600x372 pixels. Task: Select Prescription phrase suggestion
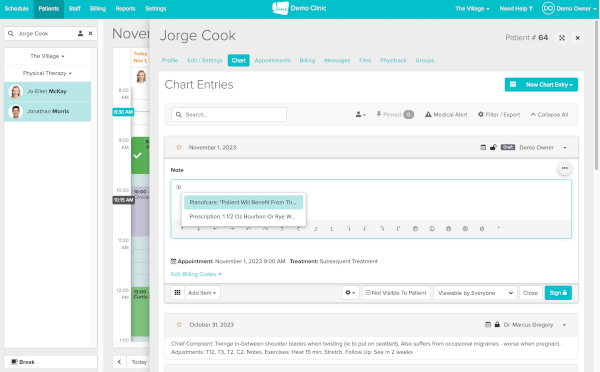pos(243,216)
